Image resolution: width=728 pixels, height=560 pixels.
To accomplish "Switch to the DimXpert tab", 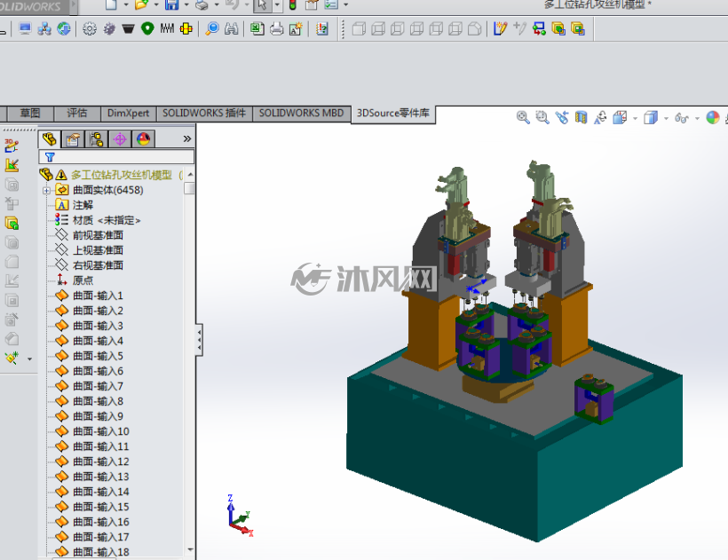I will 128,114.
